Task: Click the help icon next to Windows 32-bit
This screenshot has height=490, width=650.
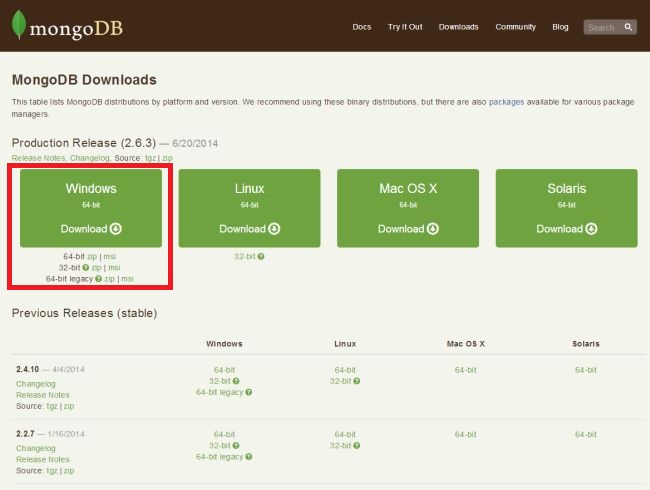Action: 86,268
